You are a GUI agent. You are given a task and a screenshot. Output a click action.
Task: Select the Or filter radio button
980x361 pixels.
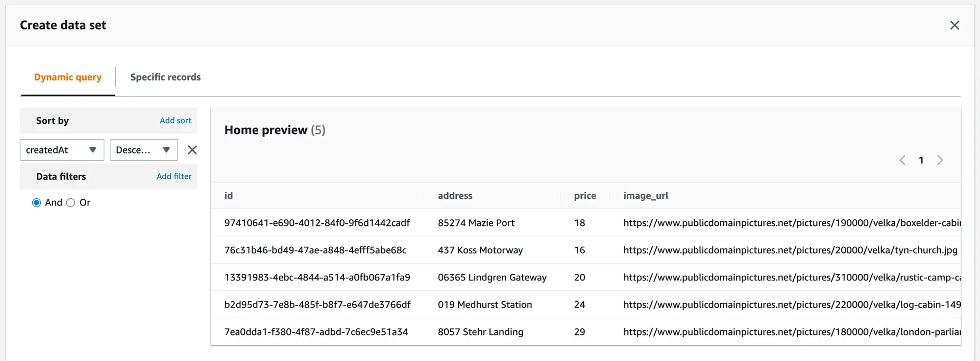point(71,202)
